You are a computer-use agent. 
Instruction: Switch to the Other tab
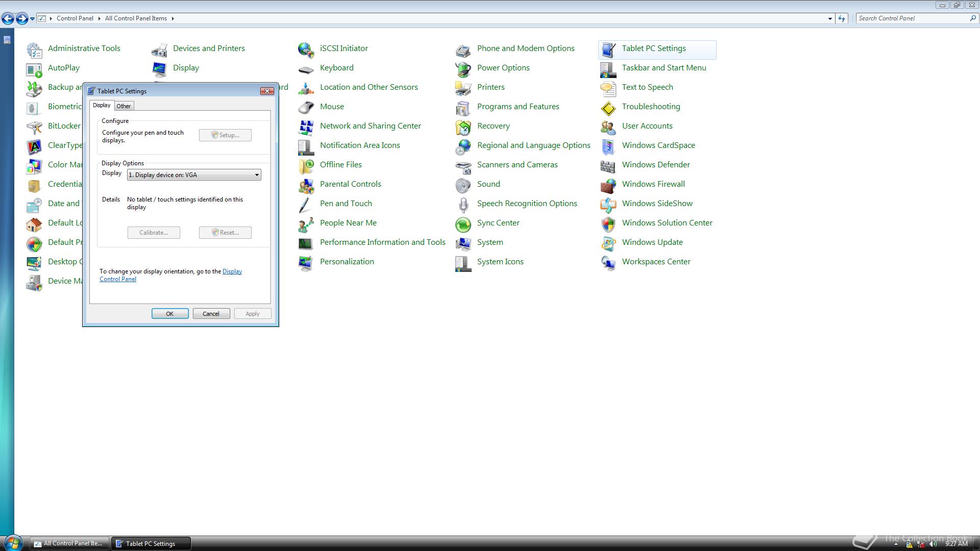pos(124,106)
